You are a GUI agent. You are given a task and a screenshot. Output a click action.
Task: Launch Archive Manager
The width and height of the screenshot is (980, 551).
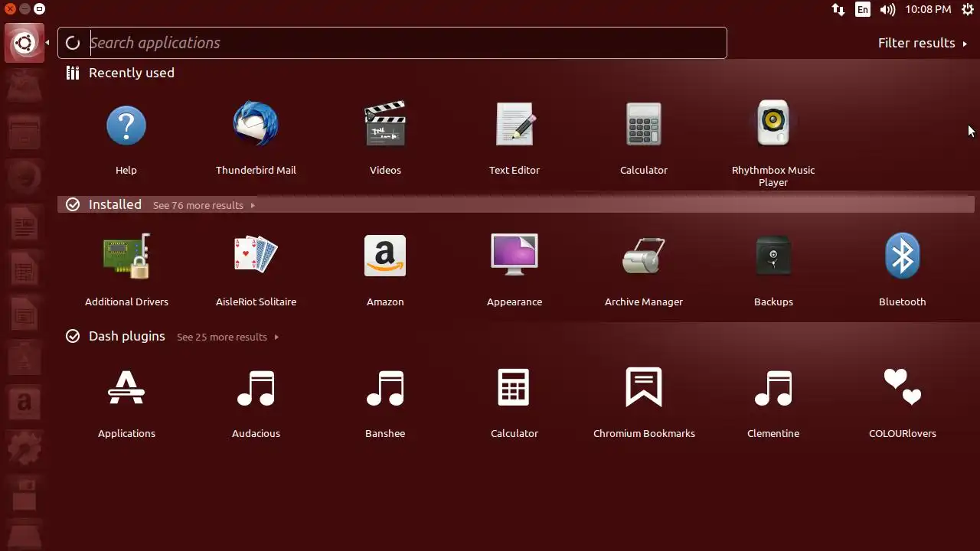644,256
